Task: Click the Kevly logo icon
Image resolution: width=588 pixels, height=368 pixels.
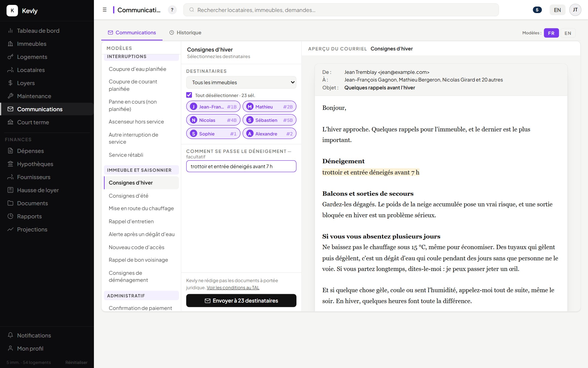Action: tap(12, 11)
